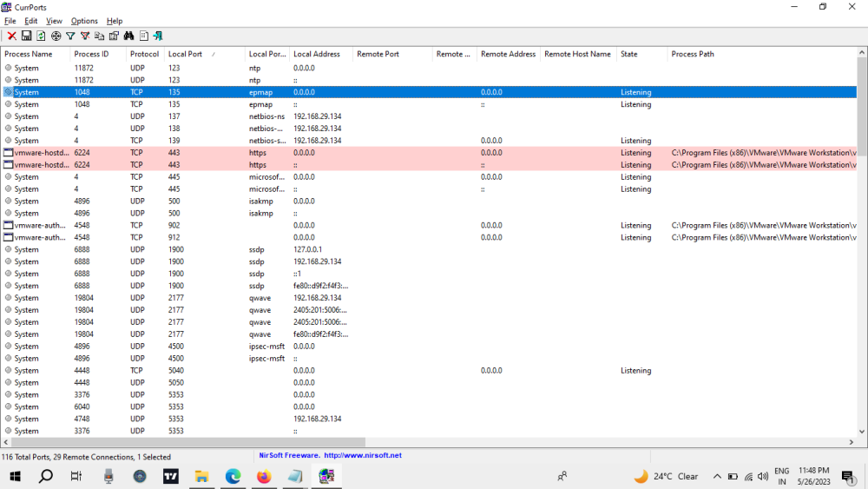Click the funnel filter toolbar icon
The image size is (868, 489).
pyautogui.click(x=70, y=36)
